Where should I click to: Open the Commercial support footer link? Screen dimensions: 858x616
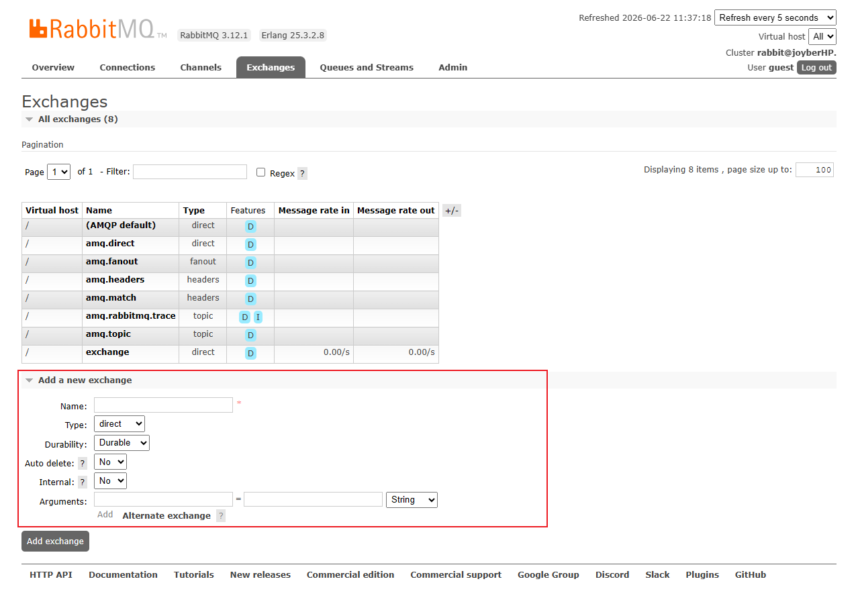pyautogui.click(x=456, y=574)
